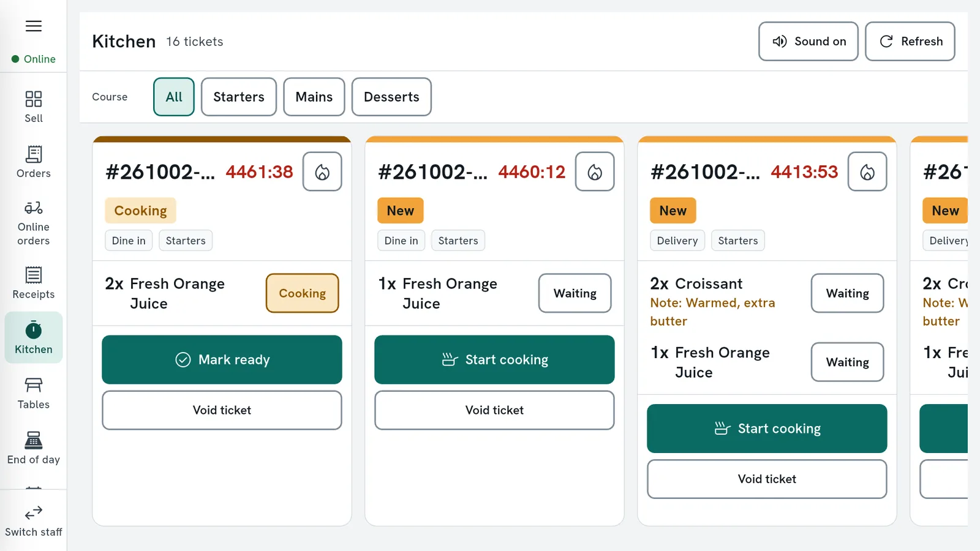Viewport: 980px width, 551px height.
Task: Open End of day section
Action: point(34,448)
